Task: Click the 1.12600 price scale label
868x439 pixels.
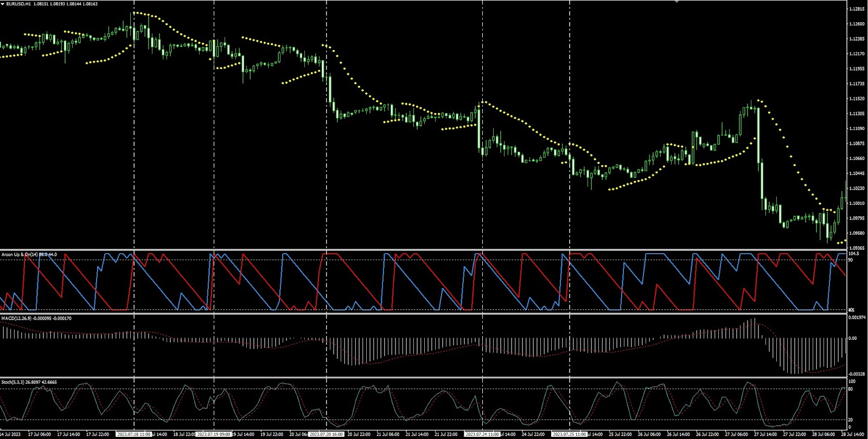Action: tap(857, 24)
